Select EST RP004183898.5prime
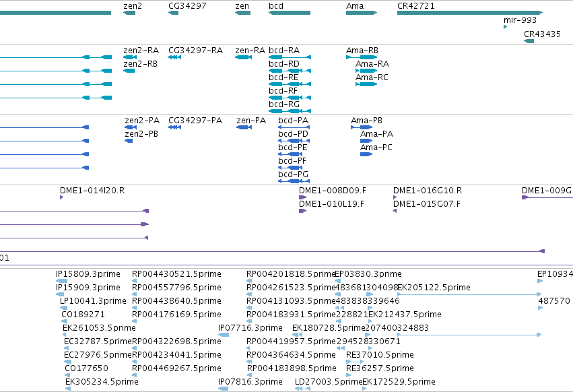The image size is (573, 392). (250, 375)
